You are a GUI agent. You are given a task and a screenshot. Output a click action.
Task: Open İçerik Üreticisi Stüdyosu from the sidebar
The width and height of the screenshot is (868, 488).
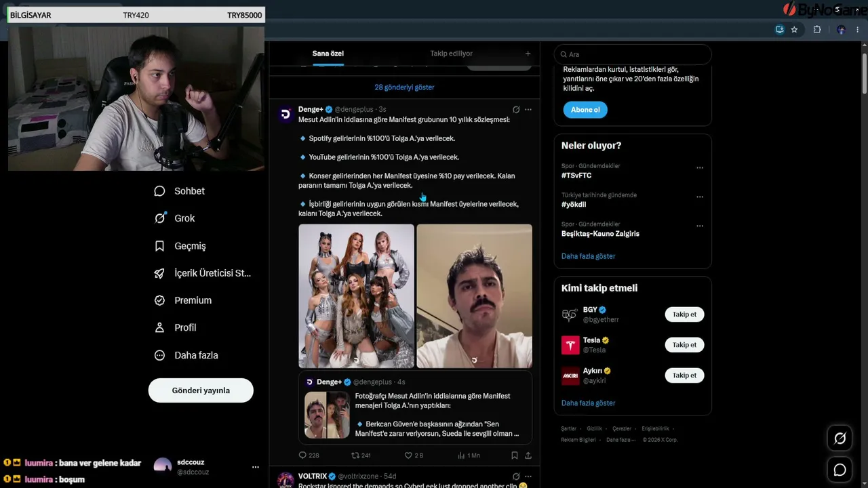coord(203,273)
